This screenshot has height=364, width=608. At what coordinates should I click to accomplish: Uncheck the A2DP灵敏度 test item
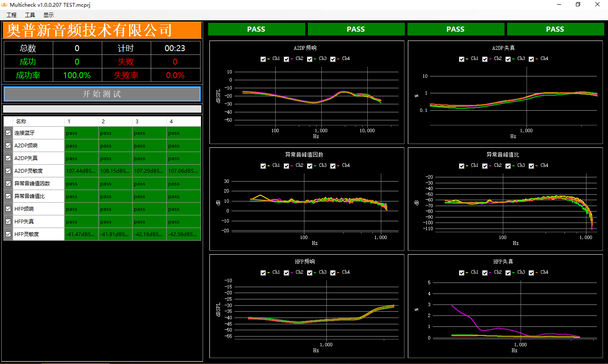click(8, 171)
